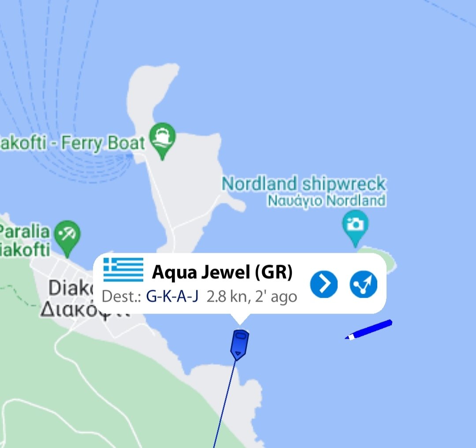476x448 pixels.
Task: Open the Paralia Diakofti beach label
Action: coord(24,241)
